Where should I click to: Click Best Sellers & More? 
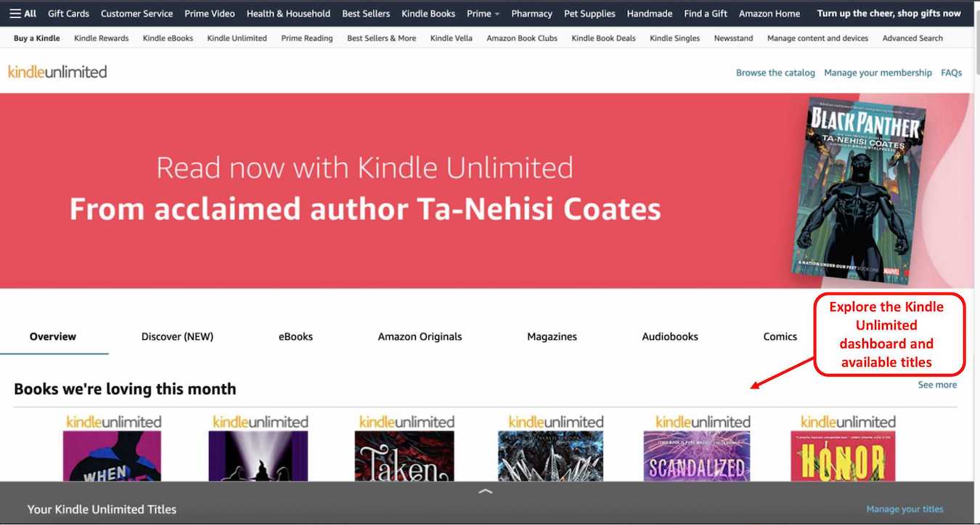tap(382, 38)
